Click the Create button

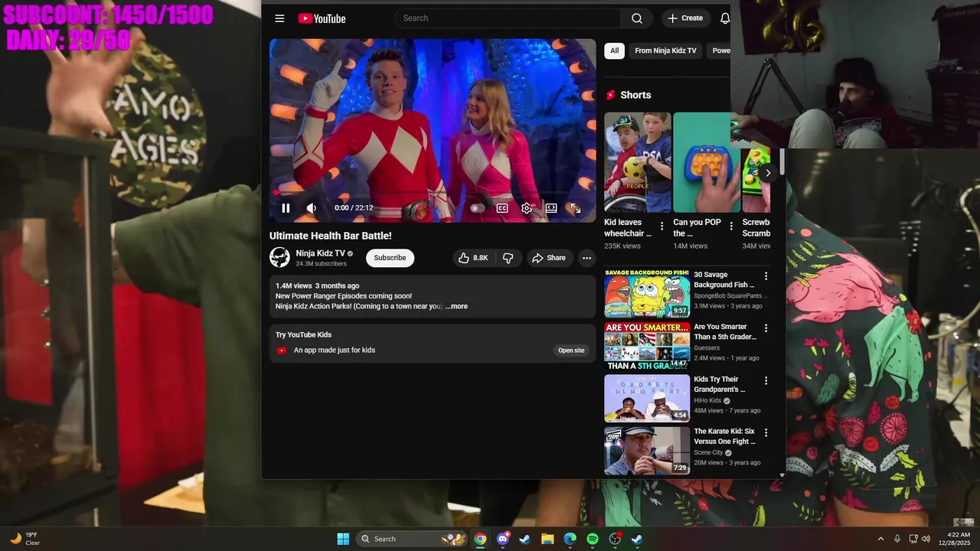click(685, 18)
